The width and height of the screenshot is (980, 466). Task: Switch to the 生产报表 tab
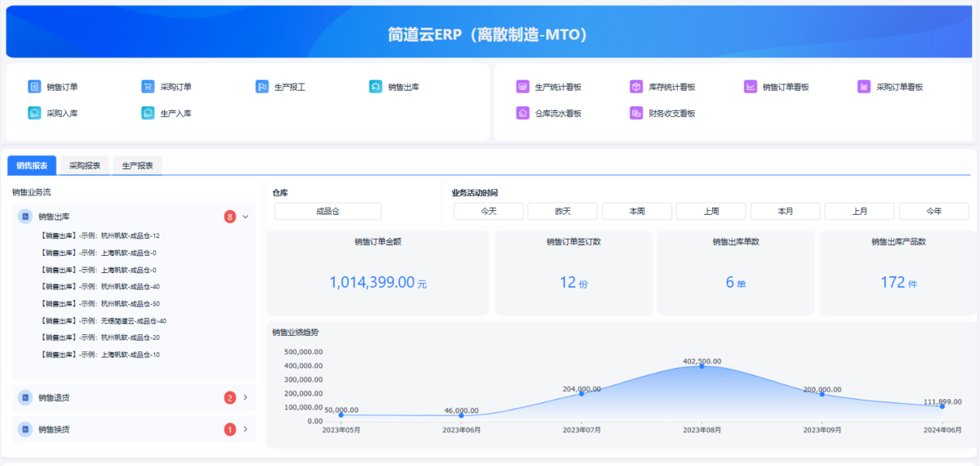pos(137,165)
